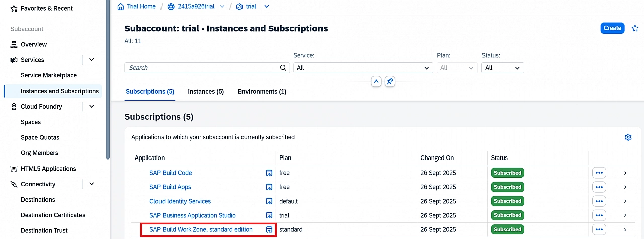Open the three-dot actions menu for SAP Build Apps
The width and height of the screenshot is (644, 239).
pos(599,187)
